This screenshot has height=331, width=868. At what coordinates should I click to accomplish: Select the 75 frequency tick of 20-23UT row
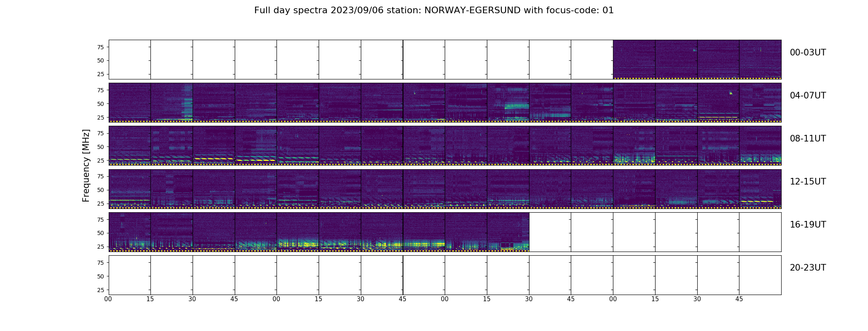pyautogui.click(x=100, y=263)
